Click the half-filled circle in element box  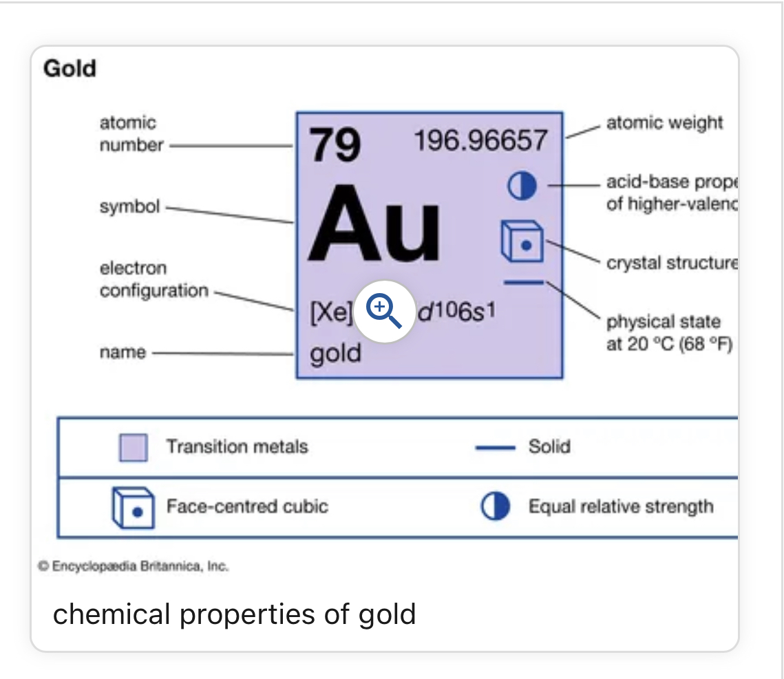[x=522, y=186]
